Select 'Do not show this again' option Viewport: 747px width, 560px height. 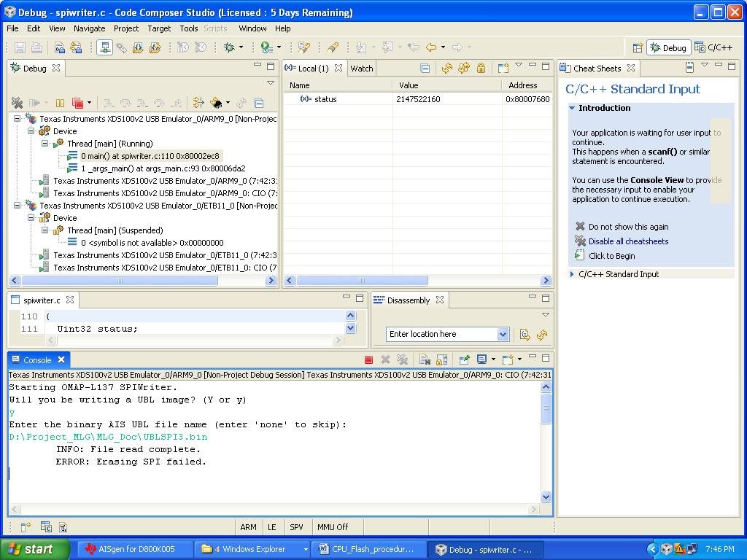[628, 227]
